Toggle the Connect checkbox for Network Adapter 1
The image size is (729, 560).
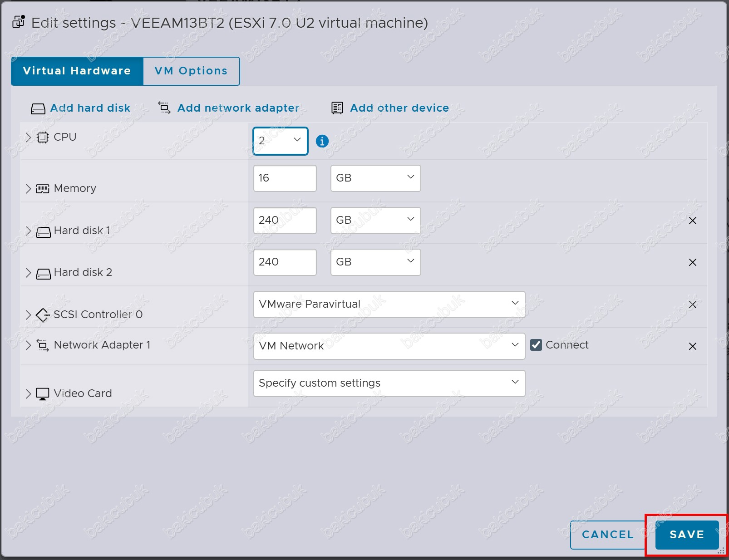[x=536, y=345]
